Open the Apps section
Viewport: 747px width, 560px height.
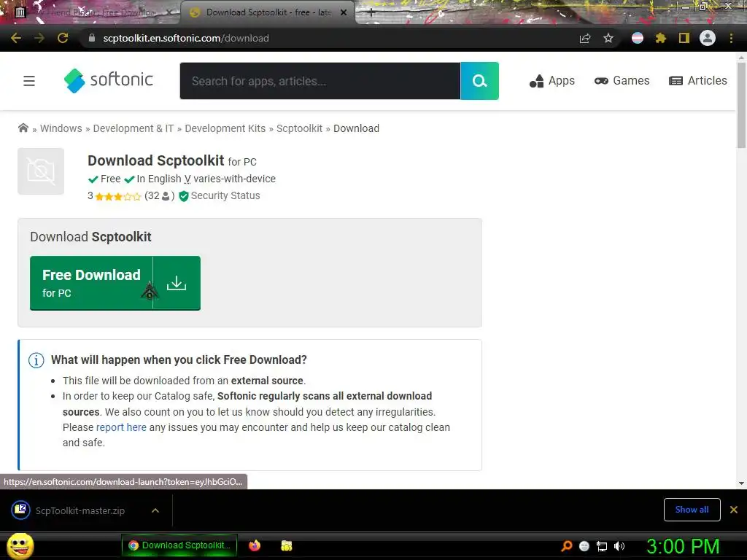pyautogui.click(x=552, y=81)
